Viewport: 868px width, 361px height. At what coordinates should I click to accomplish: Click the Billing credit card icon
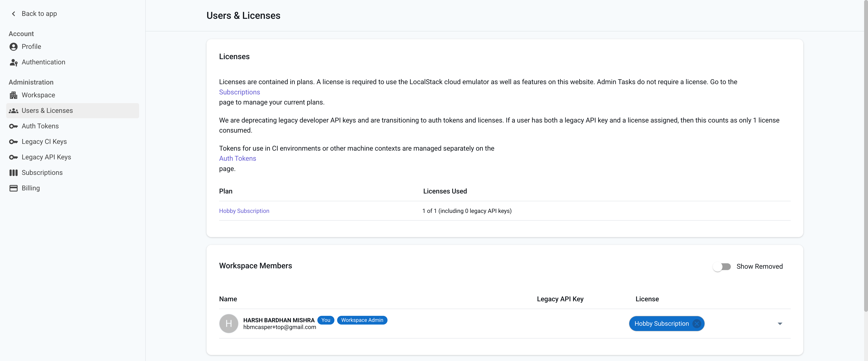(13, 188)
